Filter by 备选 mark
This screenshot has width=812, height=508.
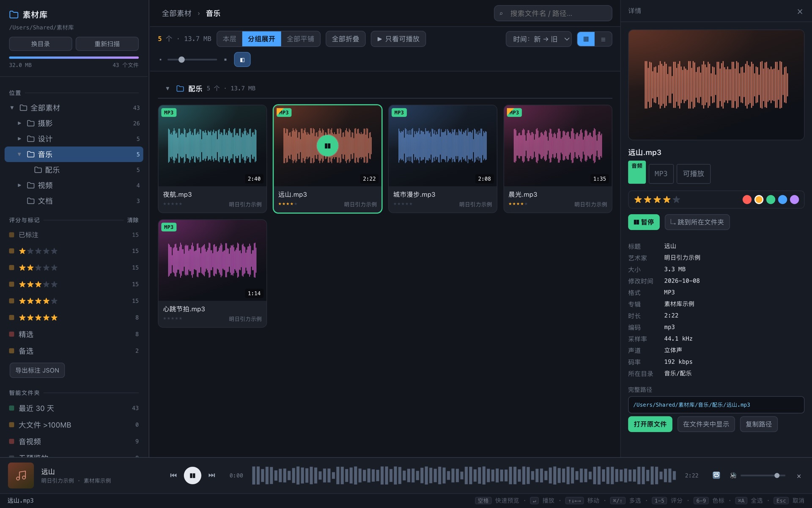pos(74,351)
